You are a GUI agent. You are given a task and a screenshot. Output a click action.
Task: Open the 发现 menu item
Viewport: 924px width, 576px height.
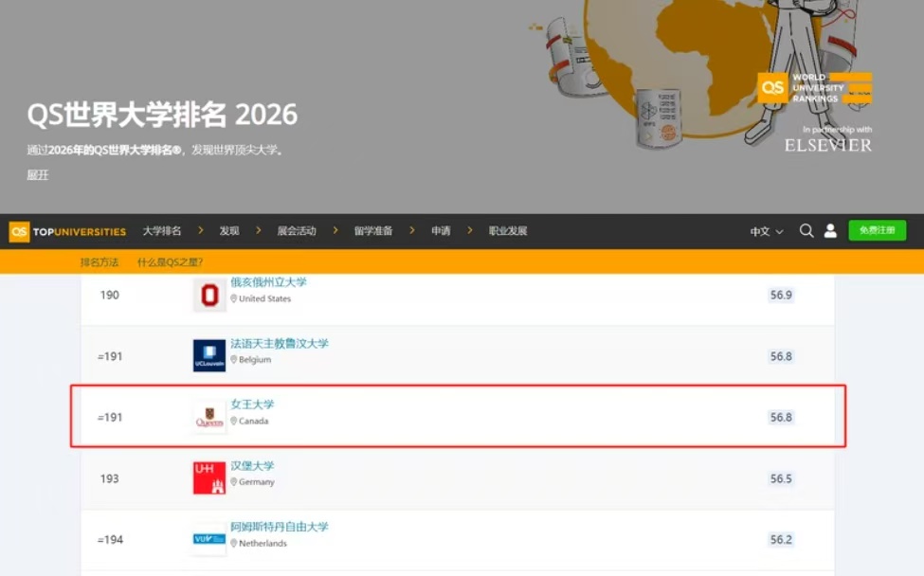click(229, 231)
